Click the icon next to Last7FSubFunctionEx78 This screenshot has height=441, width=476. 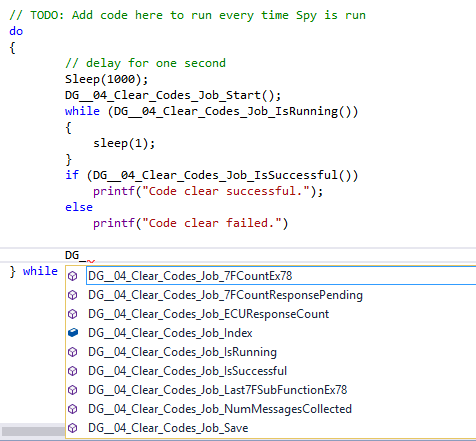(73, 390)
